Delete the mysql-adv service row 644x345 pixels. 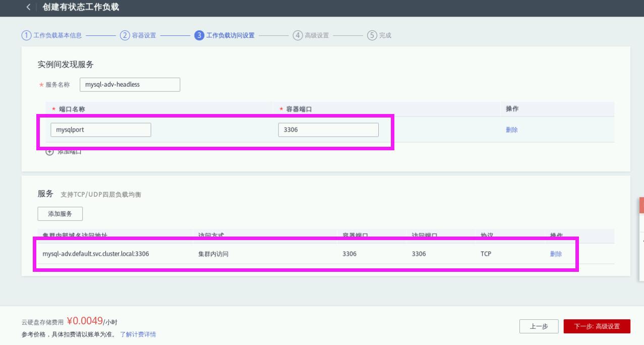(x=556, y=254)
